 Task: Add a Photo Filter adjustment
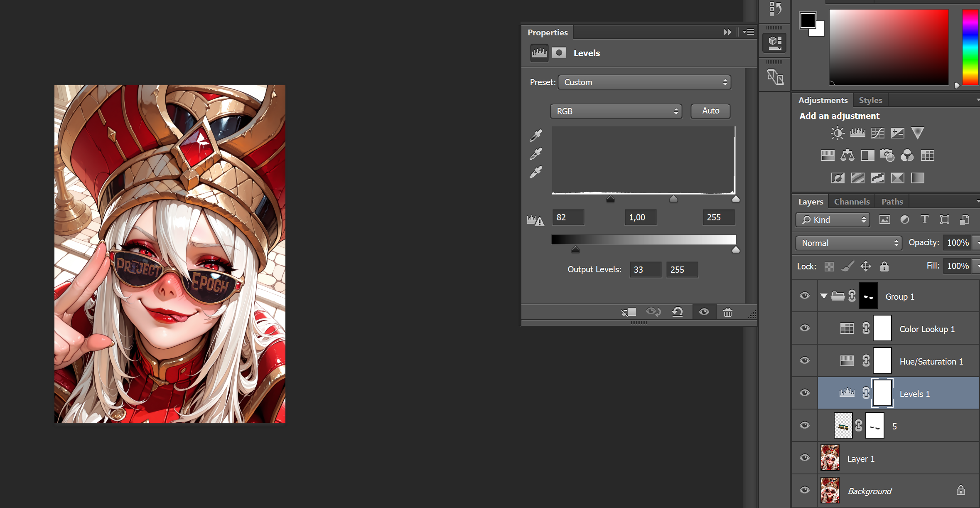pyautogui.click(x=887, y=155)
